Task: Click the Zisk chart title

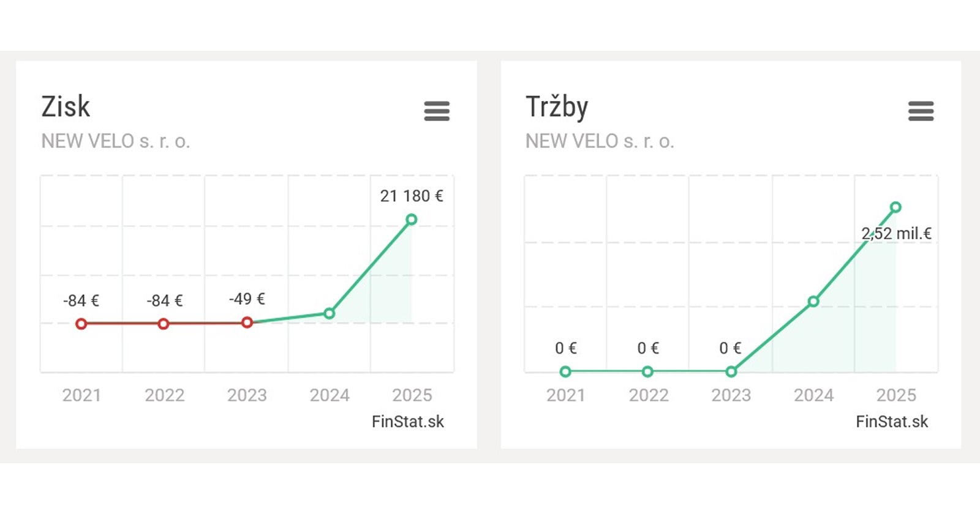Action: [66, 107]
